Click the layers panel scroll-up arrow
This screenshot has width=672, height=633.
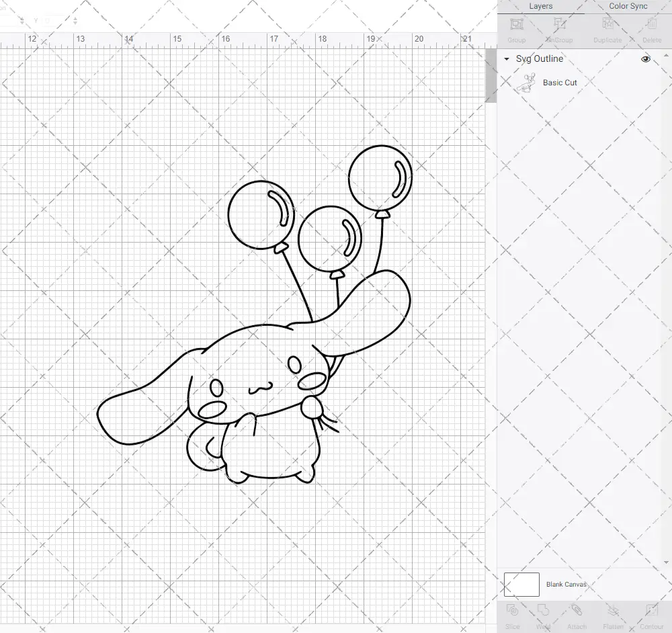665,56
